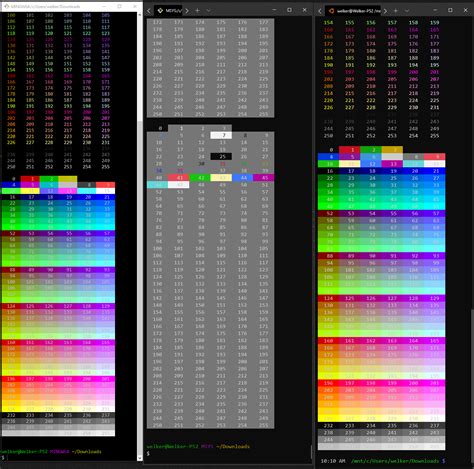Click the vertical scrollbar thumb in the MINGW64 window
The image size is (474, 469).
coord(140,287)
